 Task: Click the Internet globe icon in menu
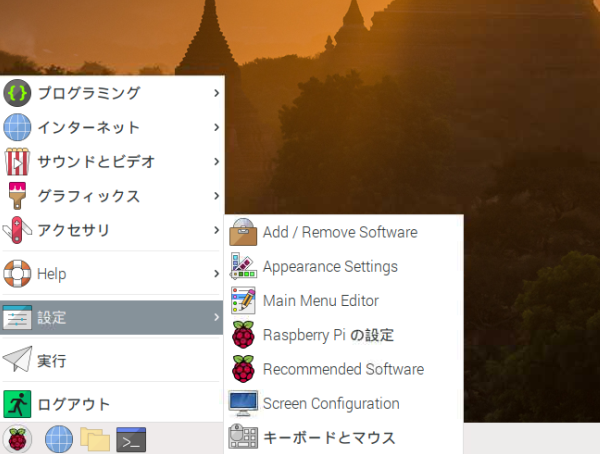click(17, 127)
